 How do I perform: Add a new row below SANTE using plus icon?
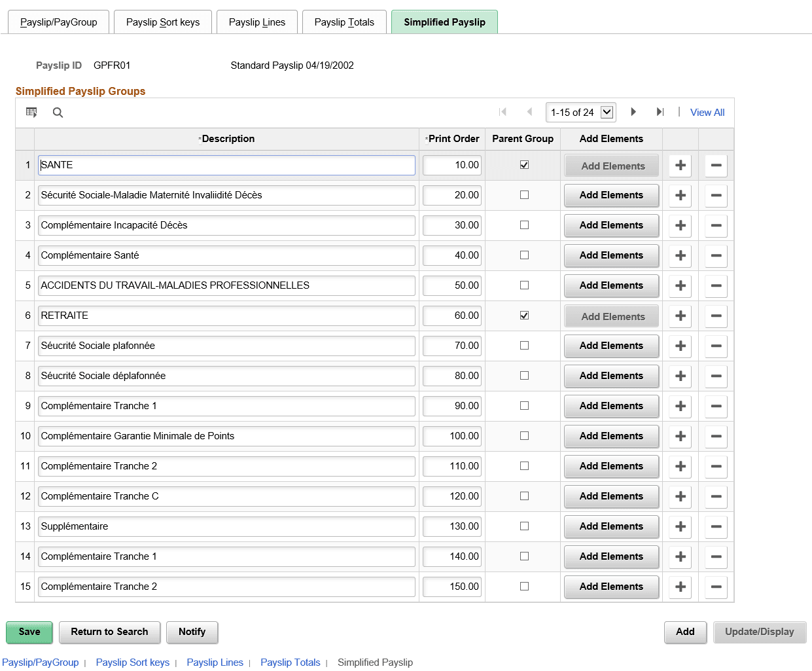(679, 166)
